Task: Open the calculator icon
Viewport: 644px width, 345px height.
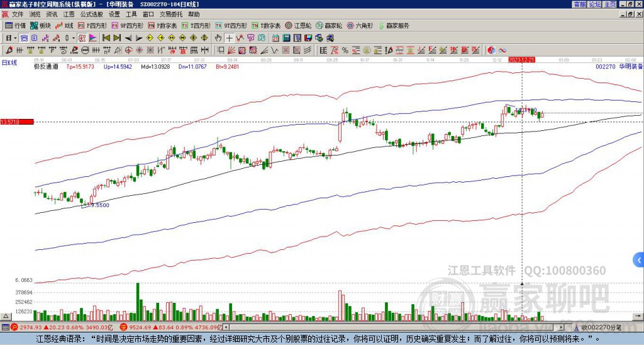Action: (x=286, y=38)
